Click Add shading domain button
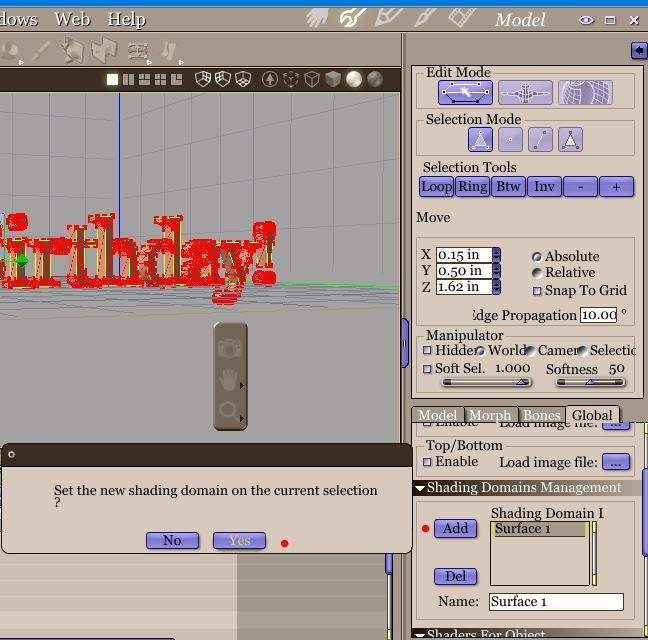Image resolution: width=648 pixels, height=640 pixels. (x=455, y=528)
